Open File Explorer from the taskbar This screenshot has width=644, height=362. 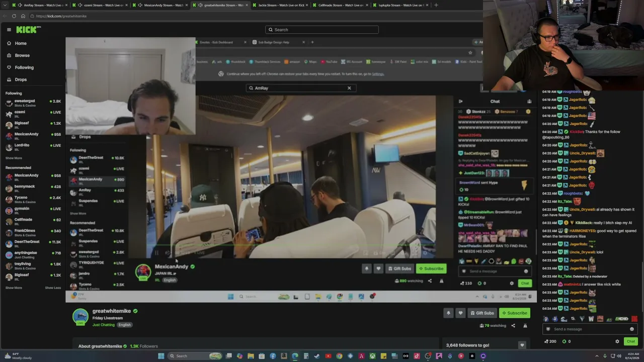click(251, 356)
